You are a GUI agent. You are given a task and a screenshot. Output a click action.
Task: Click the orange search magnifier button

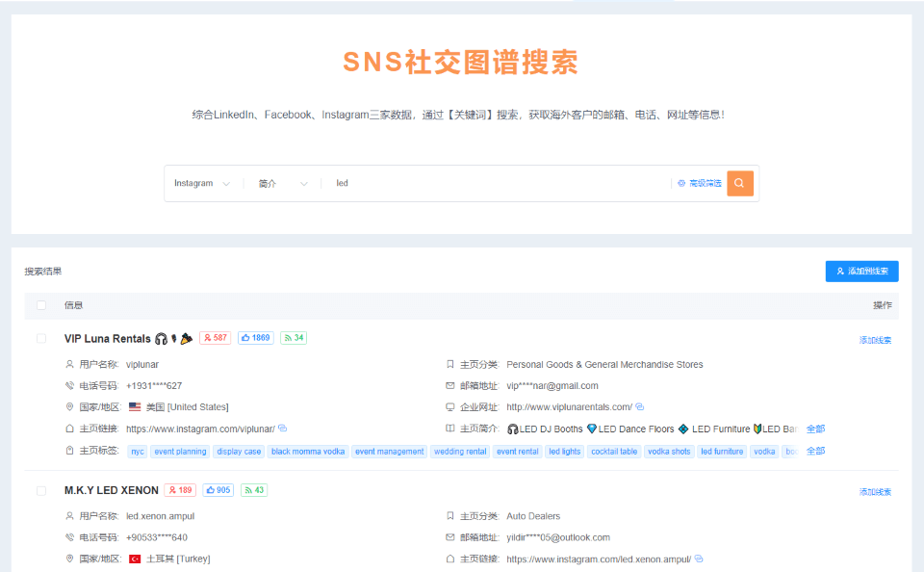739,183
